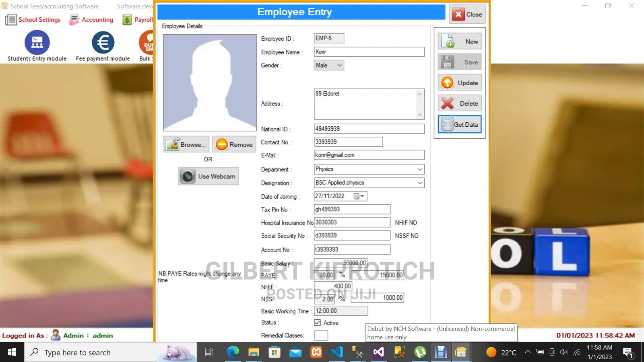Open Visual Studio Code from taskbar
The image size is (644, 362).
(337, 352)
